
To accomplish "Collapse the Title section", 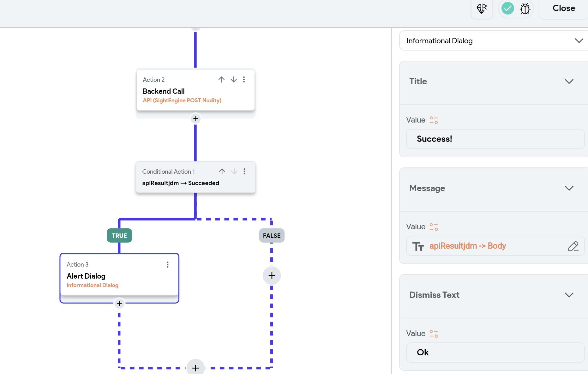I will [x=569, y=81].
